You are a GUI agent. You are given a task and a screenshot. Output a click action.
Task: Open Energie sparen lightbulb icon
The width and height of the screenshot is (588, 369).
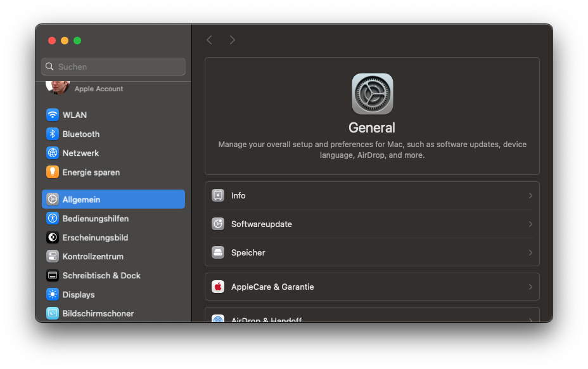[53, 172]
